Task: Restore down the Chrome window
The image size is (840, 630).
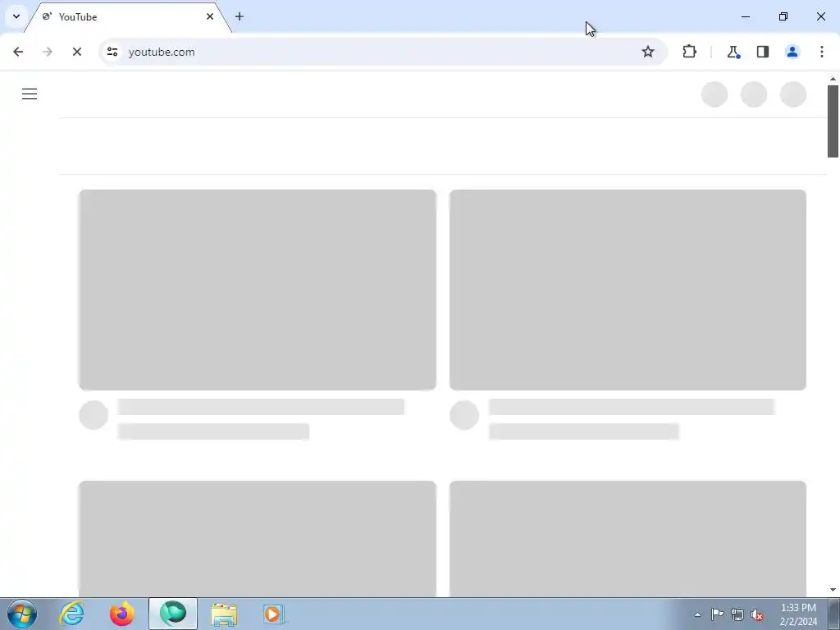Action: pyautogui.click(x=783, y=16)
